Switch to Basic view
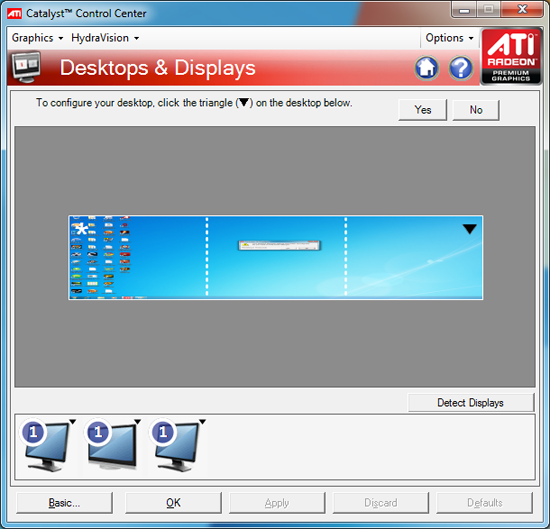 click(65, 503)
